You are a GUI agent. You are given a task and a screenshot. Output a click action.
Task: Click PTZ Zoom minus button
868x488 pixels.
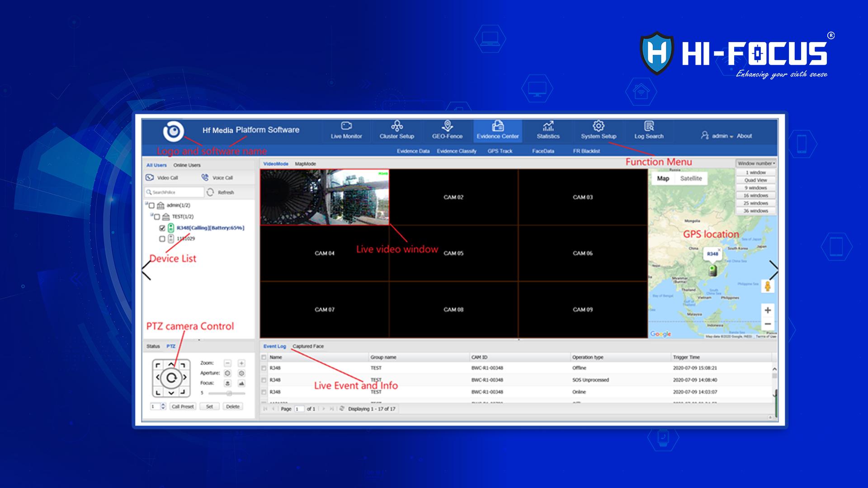(227, 363)
